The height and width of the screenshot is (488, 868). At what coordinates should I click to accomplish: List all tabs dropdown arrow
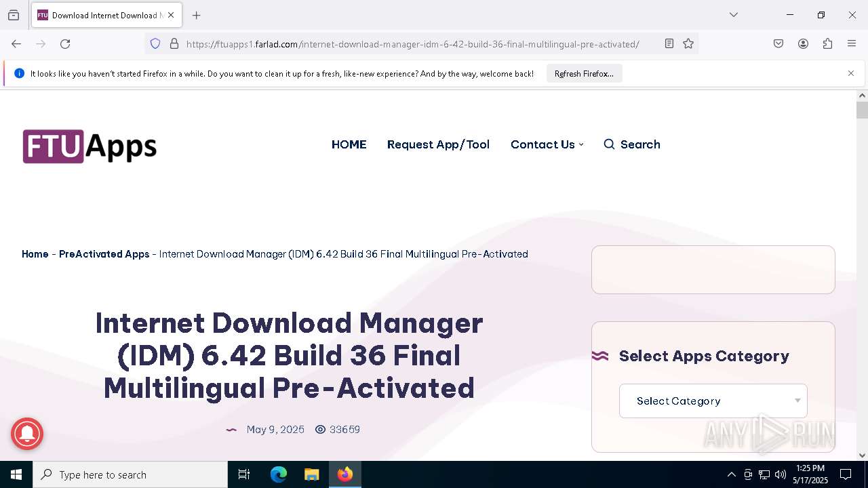(734, 15)
